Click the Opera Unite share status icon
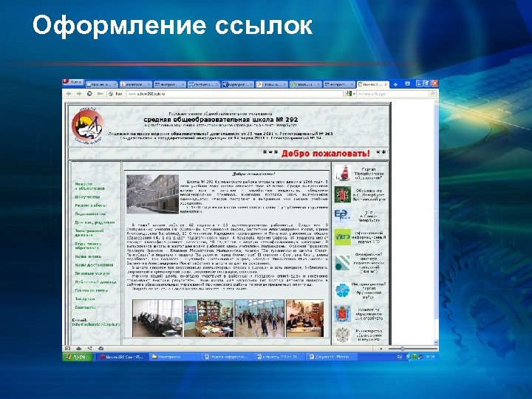Viewport: 532px width, 399px height. click(90, 349)
